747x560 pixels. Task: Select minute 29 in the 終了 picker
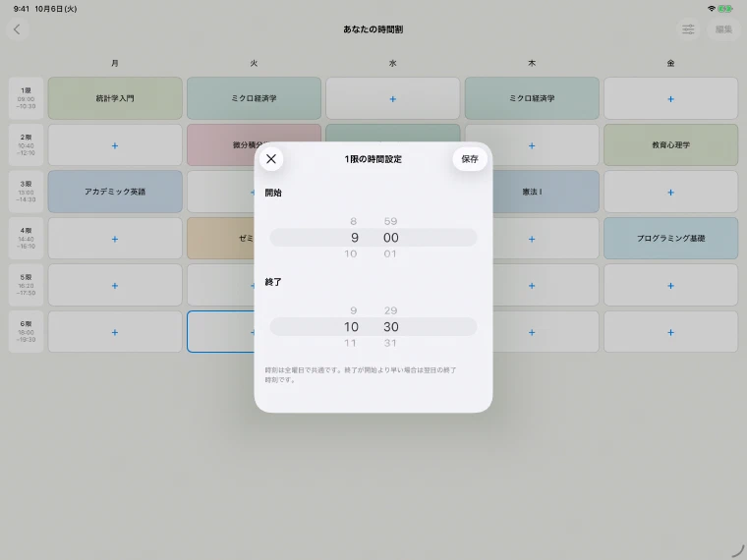390,310
